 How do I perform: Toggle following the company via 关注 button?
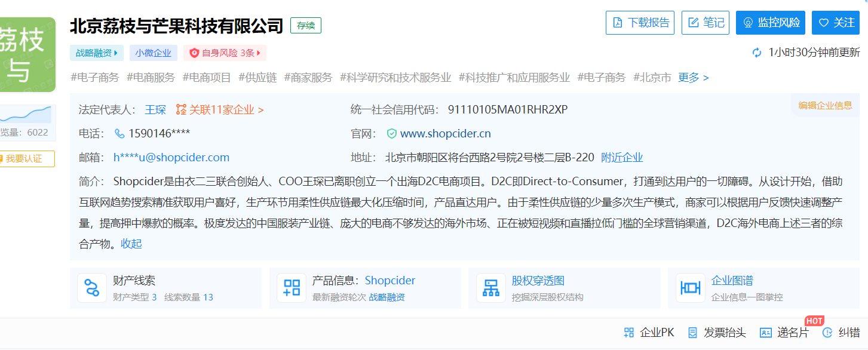[x=835, y=23]
